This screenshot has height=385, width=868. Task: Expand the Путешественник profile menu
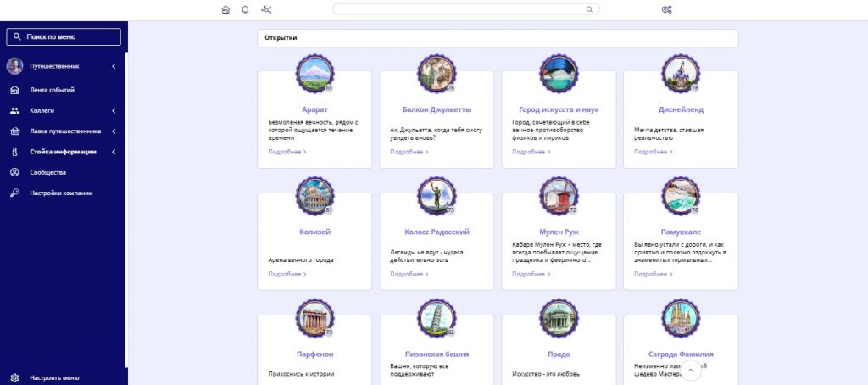pyautogui.click(x=114, y=66)
